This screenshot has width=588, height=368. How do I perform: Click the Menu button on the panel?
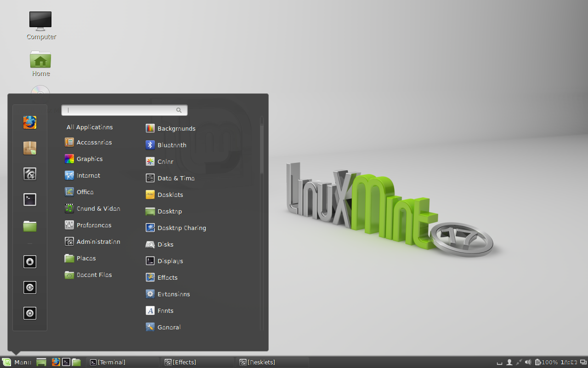(17, 362)
